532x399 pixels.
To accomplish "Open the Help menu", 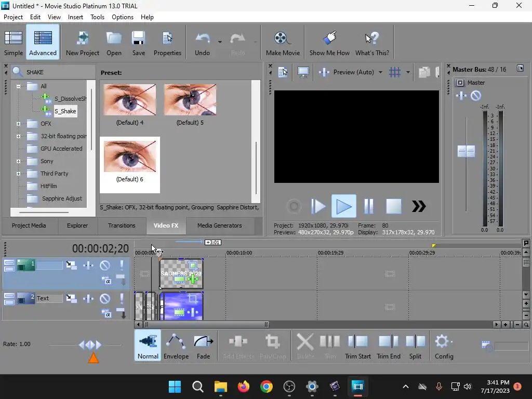I will click(x=147, y=17).
